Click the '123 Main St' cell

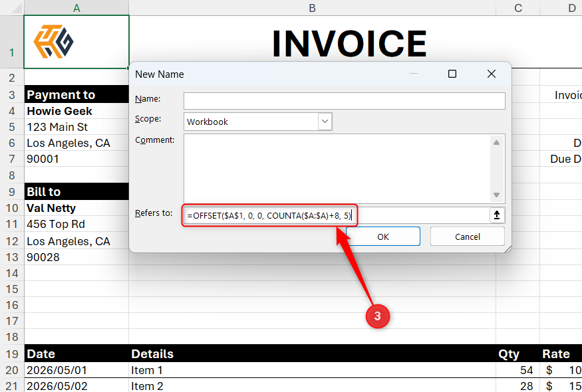point(76,127)
